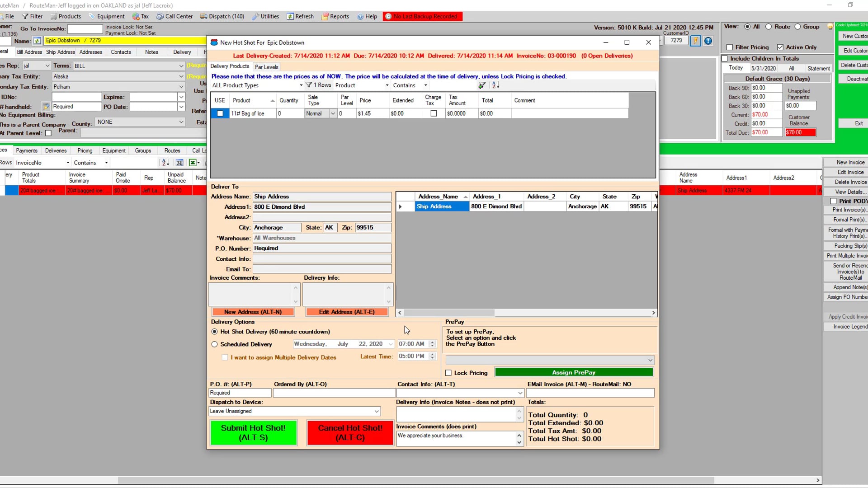Click the Excel export icon in the invoices toolbar

[193, 163]
